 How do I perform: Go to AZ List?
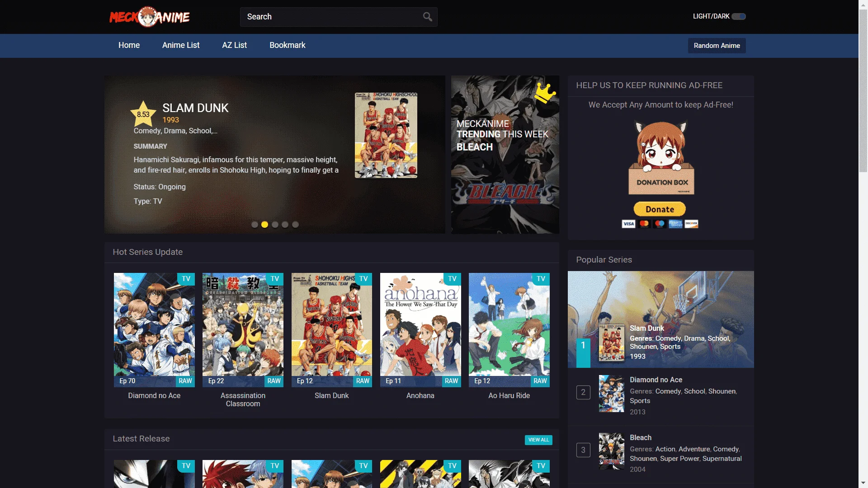click(x=234, y=45)
